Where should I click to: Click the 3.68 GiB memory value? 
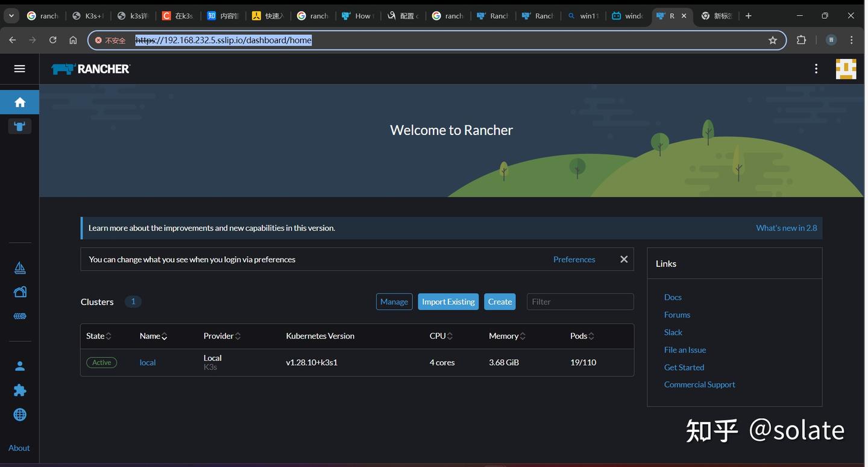[504, 362]
